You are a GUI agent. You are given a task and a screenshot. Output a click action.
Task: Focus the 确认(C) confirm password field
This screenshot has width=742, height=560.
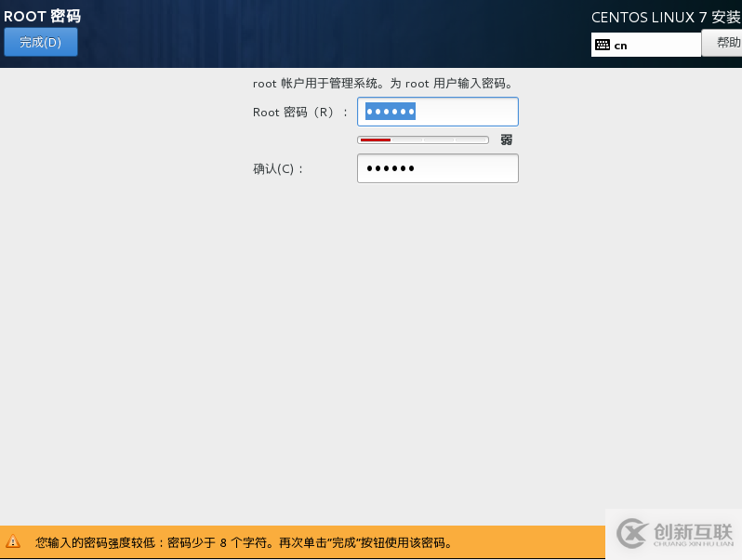pos(438,168)
